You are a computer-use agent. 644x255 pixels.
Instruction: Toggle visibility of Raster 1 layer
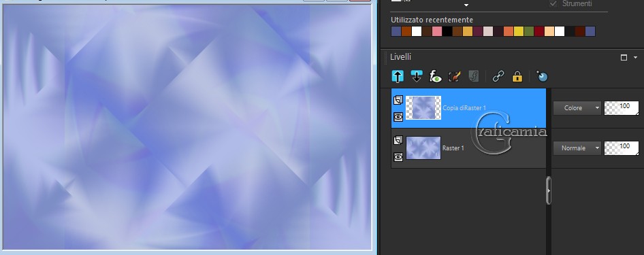pyautogui.click(x=398, y=157)
